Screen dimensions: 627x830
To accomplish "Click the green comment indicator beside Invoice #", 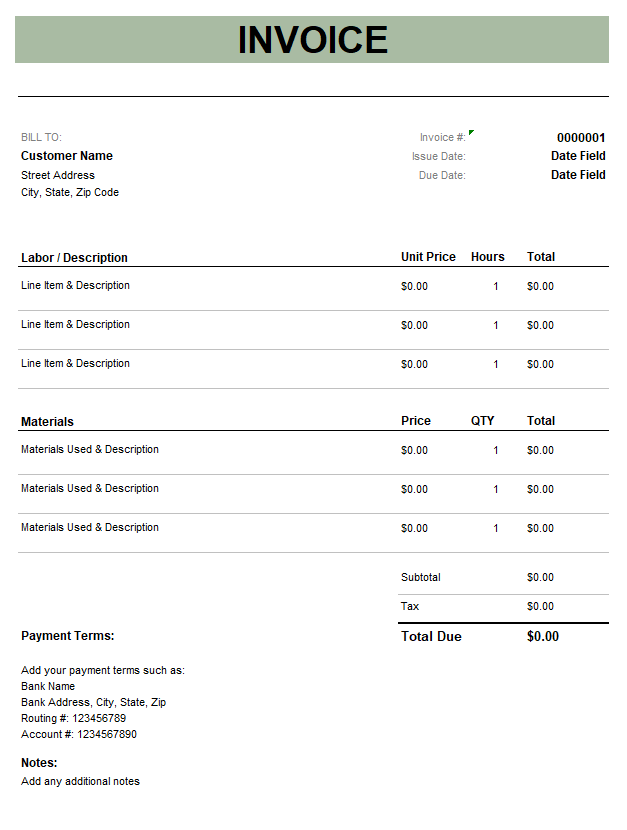I will 471,132.
